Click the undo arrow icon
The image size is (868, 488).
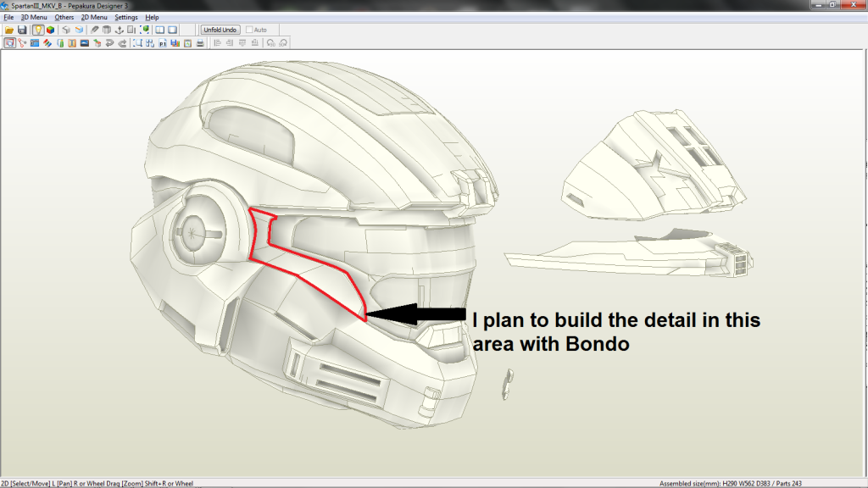tap(109, 43)
